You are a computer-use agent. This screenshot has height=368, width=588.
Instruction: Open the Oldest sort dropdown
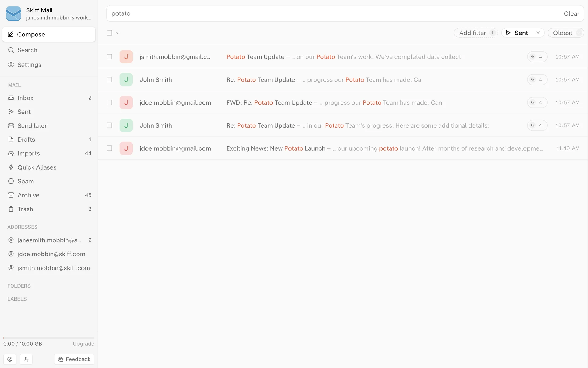[x=566, y=33]
